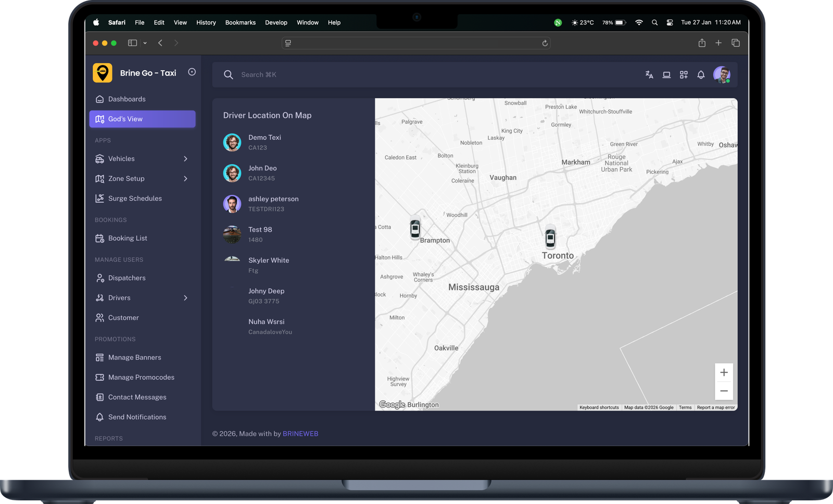833x504 pixels.
Task: Click the car marker at Toronto
Action: pyautogui.click(x=550, y=238)
